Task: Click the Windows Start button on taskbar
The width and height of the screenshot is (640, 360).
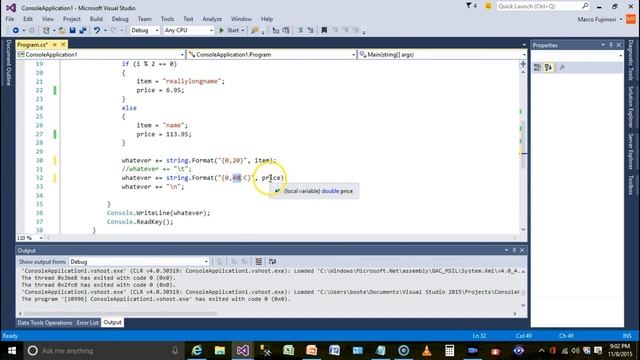Action: pos(12,351)
